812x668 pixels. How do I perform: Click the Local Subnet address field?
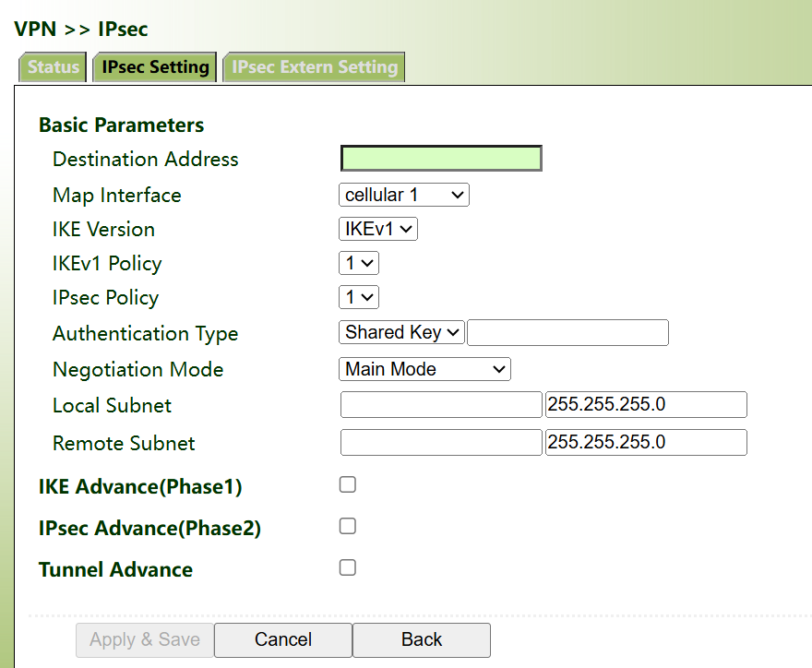tap(441, 405)
